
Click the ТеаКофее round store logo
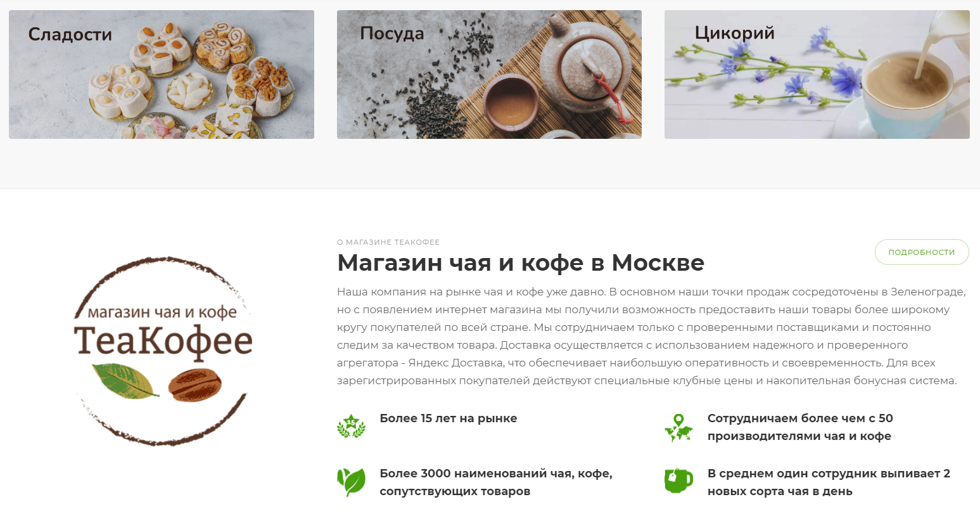[163, 352]
